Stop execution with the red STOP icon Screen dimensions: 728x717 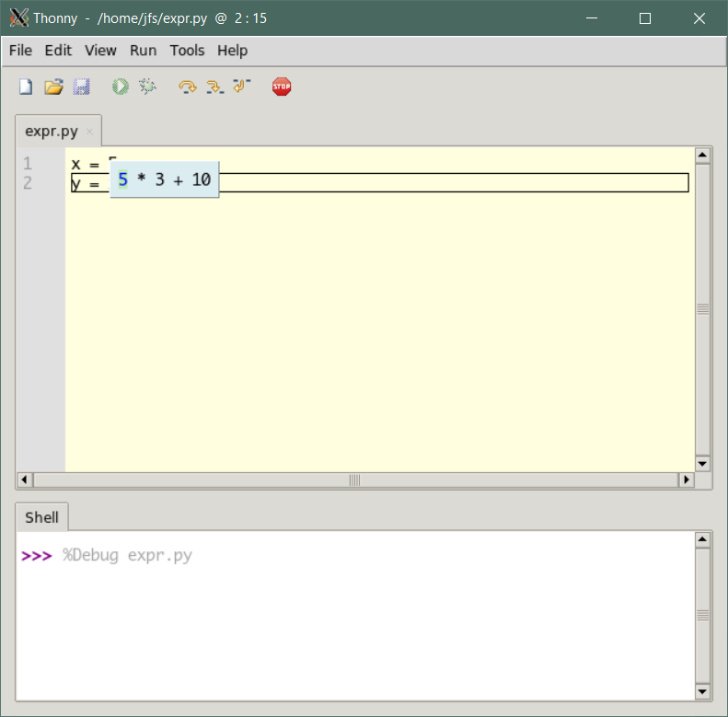tap(282, 87)
